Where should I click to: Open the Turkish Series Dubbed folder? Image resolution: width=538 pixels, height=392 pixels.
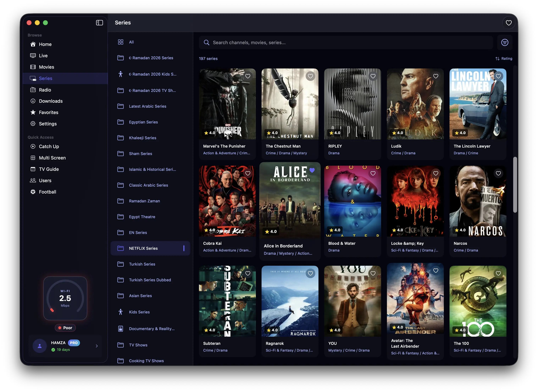[150, 280]
